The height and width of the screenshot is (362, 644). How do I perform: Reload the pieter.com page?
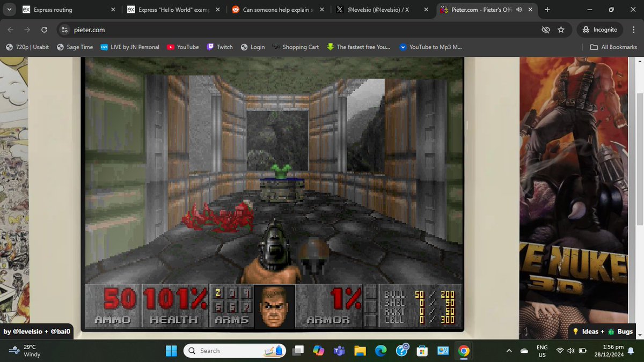tap(44, 30)
